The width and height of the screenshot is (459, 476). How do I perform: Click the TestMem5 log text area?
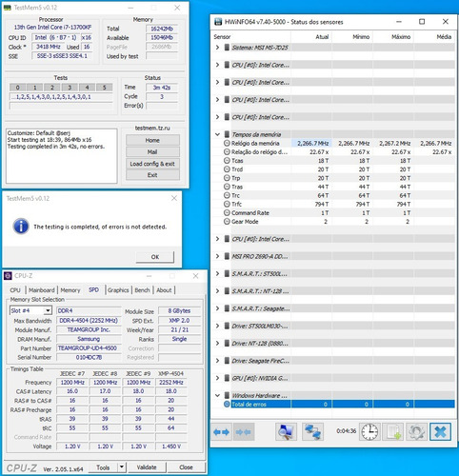pyautogui.click(x=62, y=156)
